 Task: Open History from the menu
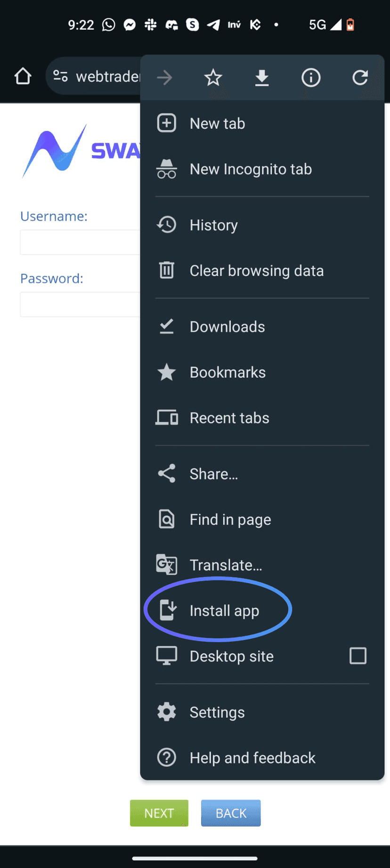tap(262, 225)
